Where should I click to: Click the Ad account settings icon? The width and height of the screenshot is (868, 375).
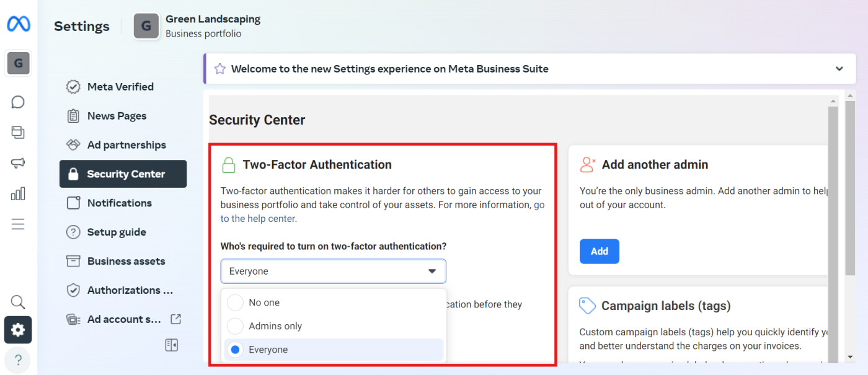[73, 319]
